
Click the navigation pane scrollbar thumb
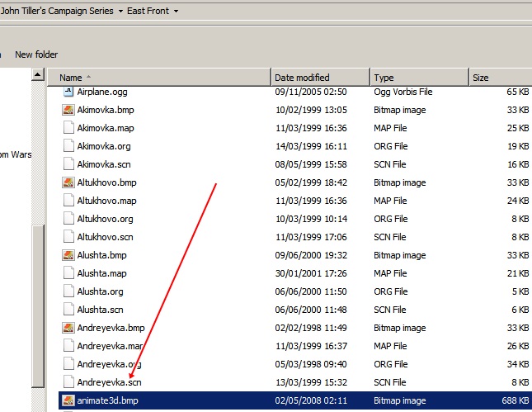38,306
